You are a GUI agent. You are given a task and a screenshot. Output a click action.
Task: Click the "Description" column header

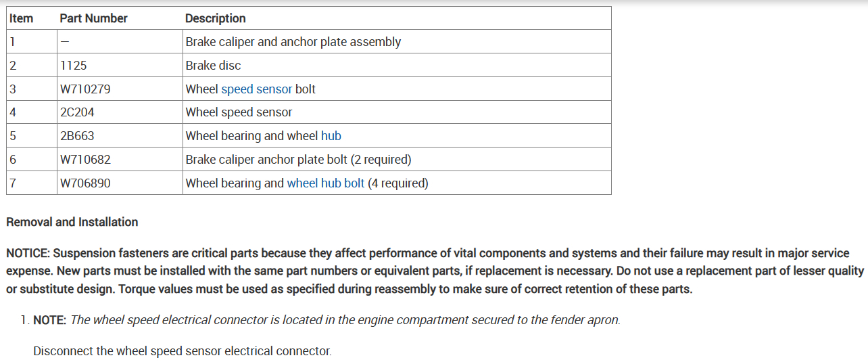click(215, 19)
